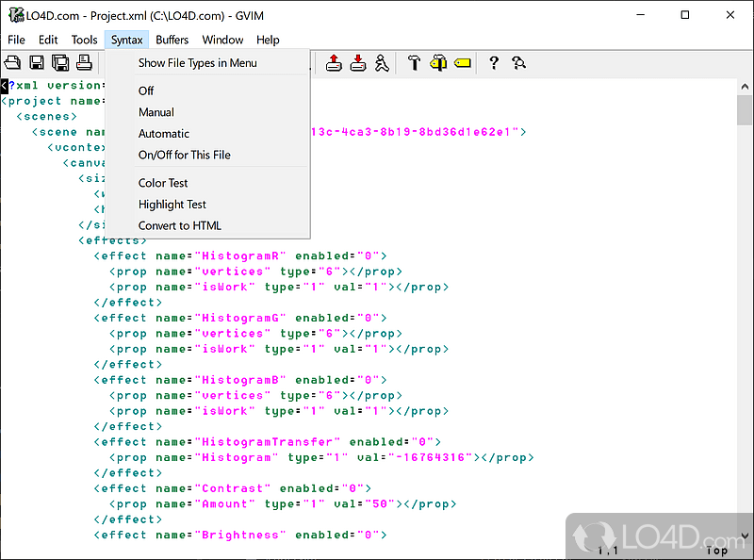Click the prop name="Amount" line
The image size is (754, 560).
tap(283, 504)
